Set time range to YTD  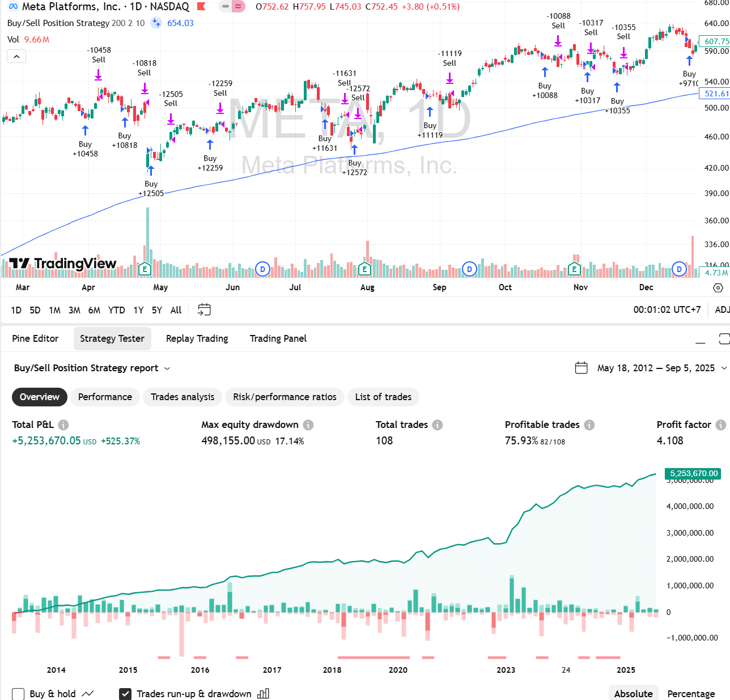pos(117,310)
